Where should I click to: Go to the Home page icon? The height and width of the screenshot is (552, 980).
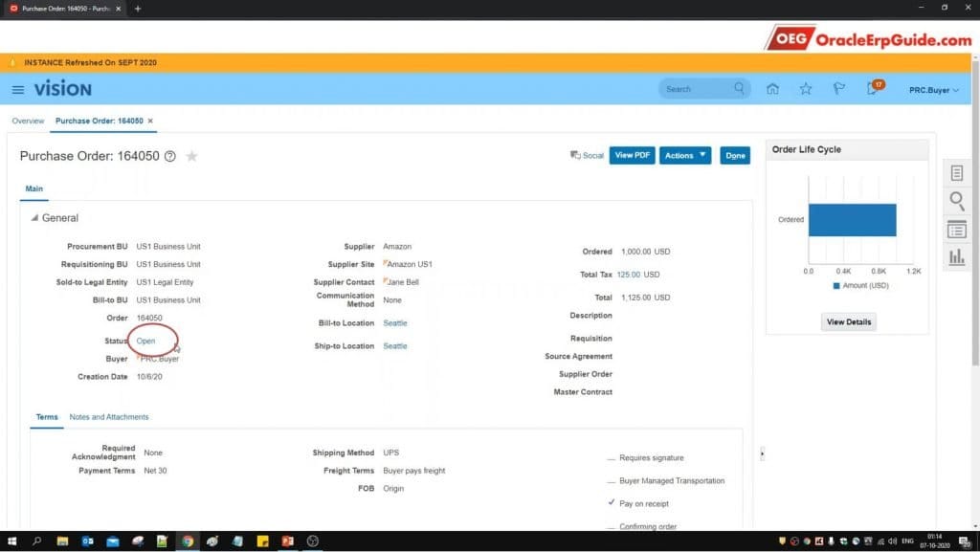[772, 89]
